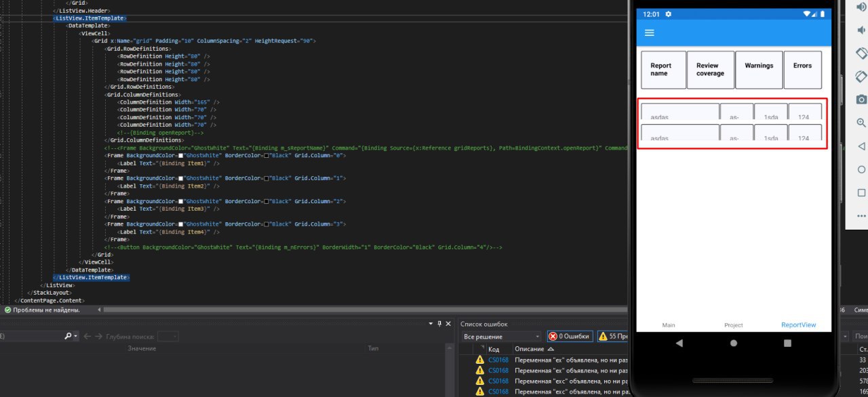This screenshot has width=868, height=397.
Task: Click the emulator volume up icon
Action: pos(861,7)
